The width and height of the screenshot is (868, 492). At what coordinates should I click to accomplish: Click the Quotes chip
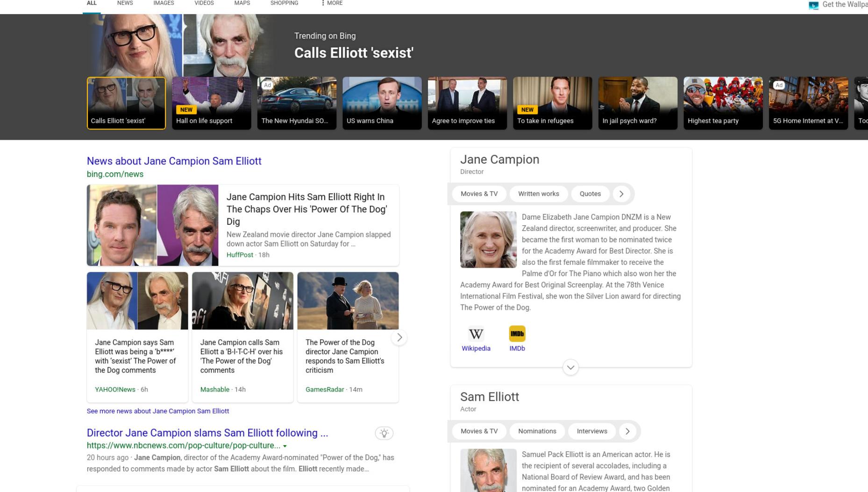pos(591,194)
